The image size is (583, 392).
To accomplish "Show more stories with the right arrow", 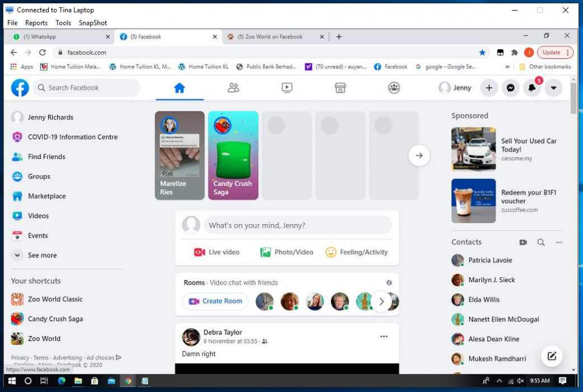I will pos(419,156).
